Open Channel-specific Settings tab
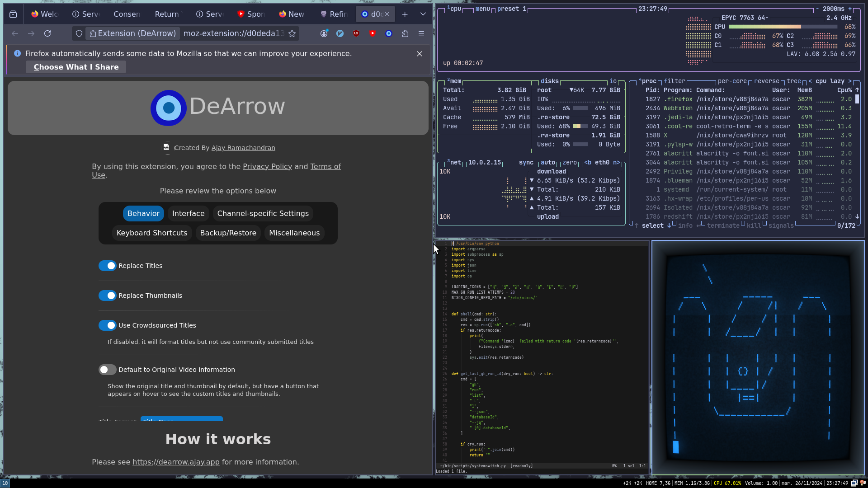 coord(263,214)
